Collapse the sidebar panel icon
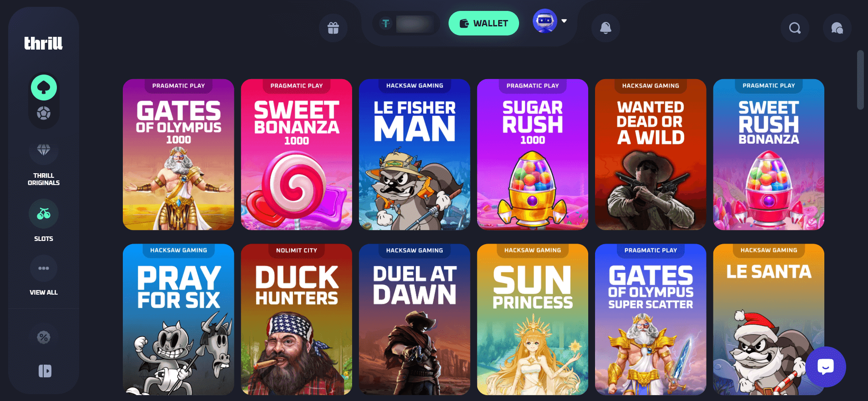Screen dimensions: 868x401 45,371
